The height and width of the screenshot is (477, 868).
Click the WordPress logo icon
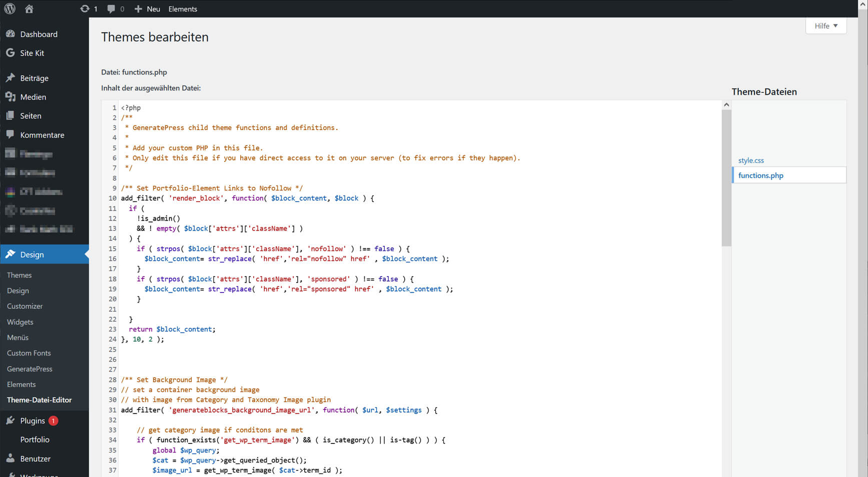(10, 8)
